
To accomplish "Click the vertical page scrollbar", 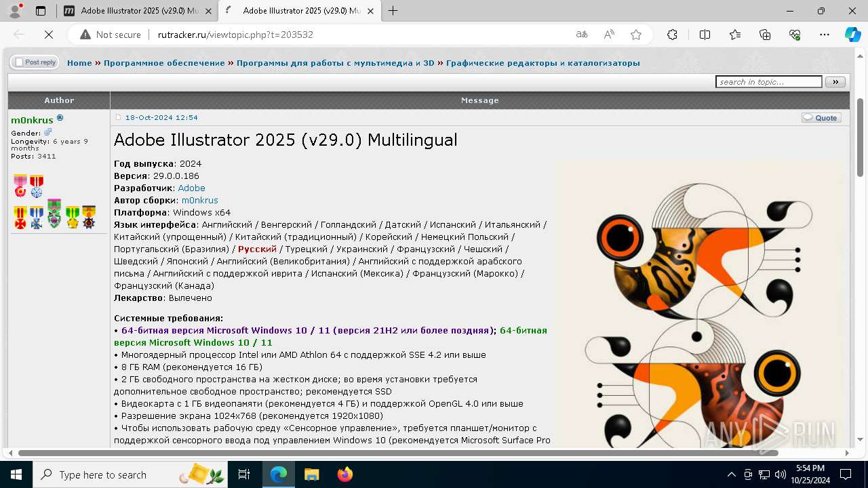I will click(861, 138).
